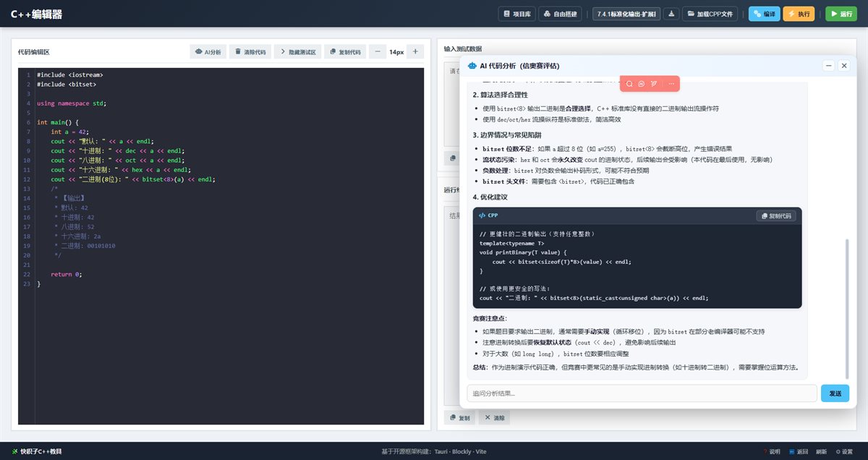Open 设置 settings in status bar

pos(843,451)
